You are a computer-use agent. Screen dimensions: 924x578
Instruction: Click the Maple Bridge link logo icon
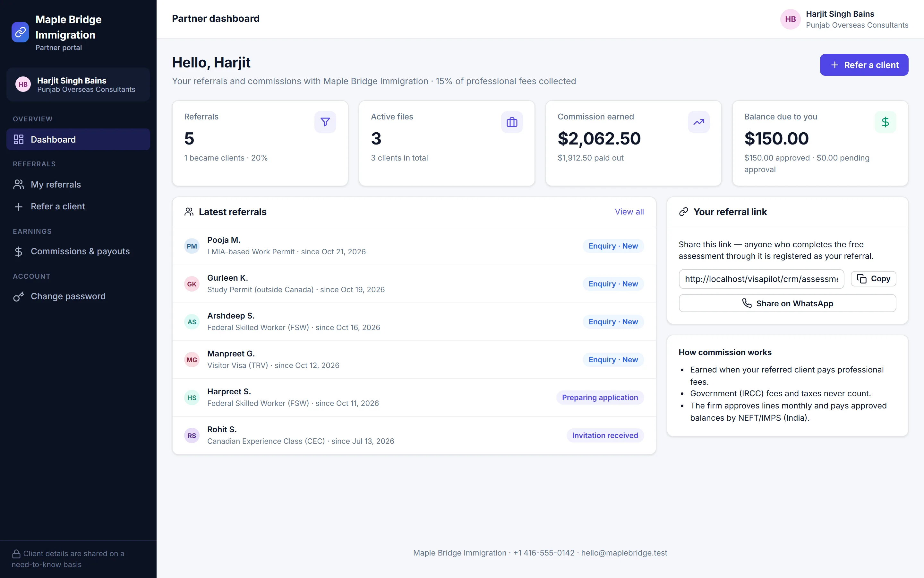pyautogui.click(x=20, y=32)
